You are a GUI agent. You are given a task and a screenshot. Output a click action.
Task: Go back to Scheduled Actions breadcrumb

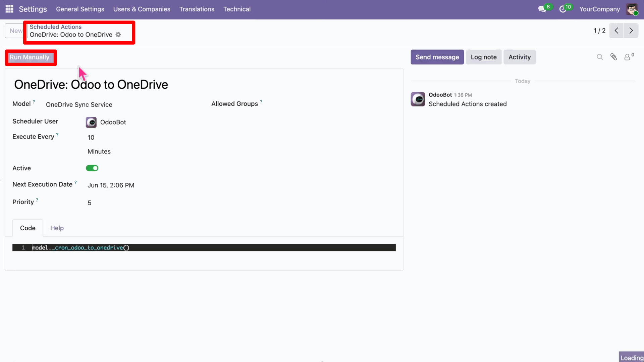[x=56, y=27]
